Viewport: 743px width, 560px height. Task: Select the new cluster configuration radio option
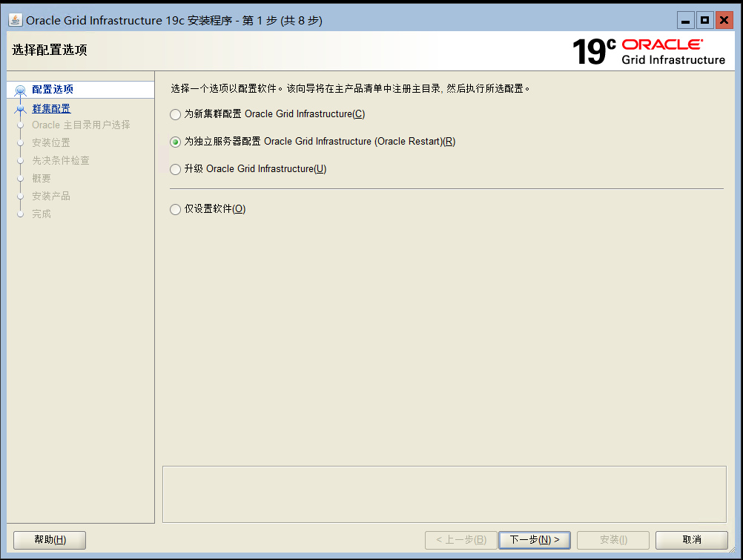point(175,114)
